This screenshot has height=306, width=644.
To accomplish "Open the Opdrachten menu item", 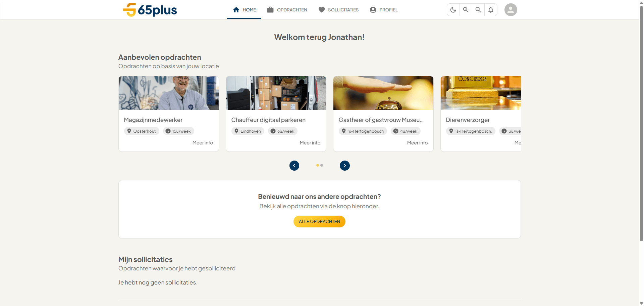I will (x=287, y=10).
